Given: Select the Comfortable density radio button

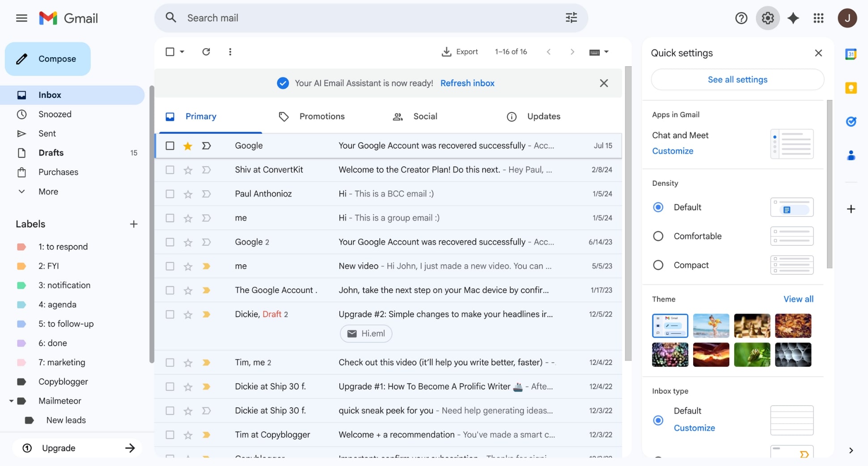Looking at the screenshot, I should [x=658, y=236].
